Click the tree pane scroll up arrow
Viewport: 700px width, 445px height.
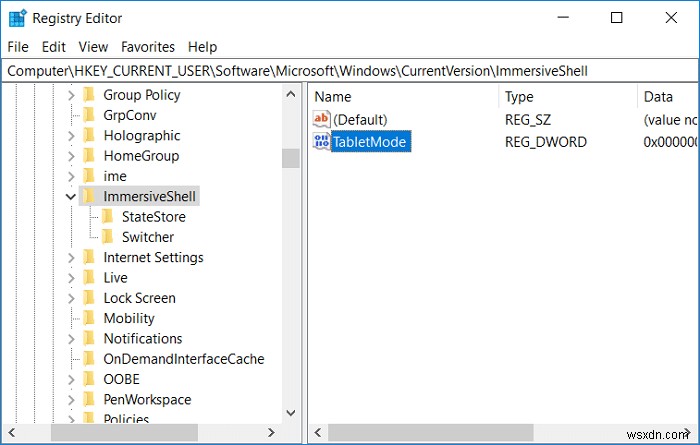click(291, 94)
